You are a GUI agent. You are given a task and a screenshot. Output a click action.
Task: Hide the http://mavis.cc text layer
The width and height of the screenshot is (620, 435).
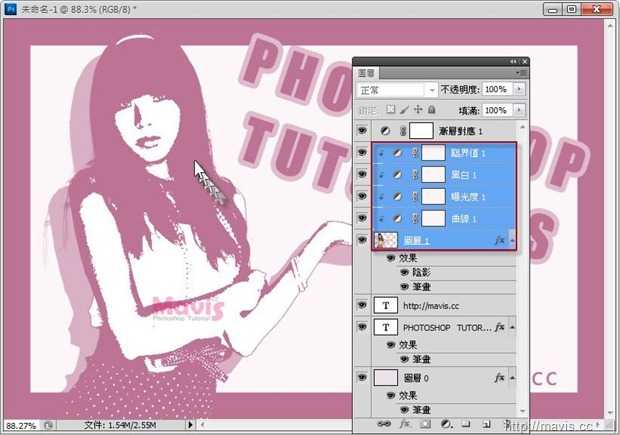pyautogui.click(x=362, y=305)
